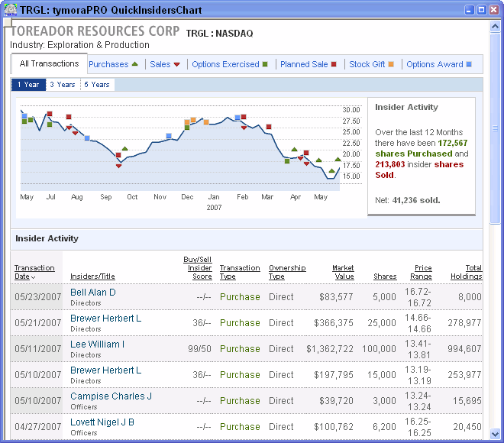Image resolution: width=504 pixels, height=443 pixels.
Task: Open insider Bell Alan D
Action: (x=93, y=293)
